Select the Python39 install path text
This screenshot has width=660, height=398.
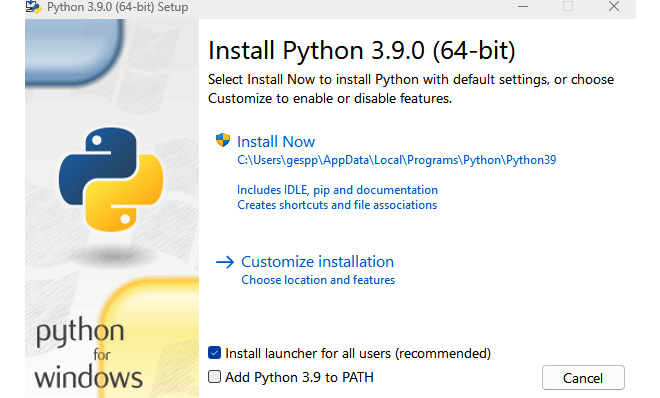click(397, 160)
